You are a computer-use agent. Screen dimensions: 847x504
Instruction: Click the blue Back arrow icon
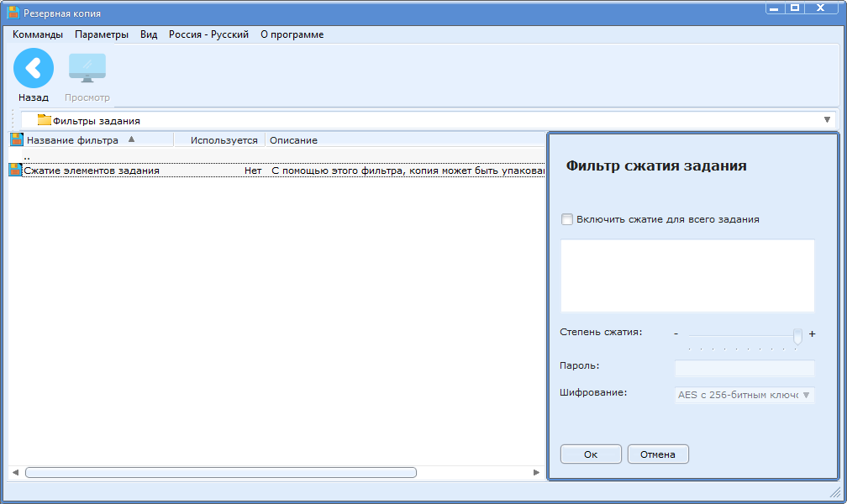pos(34,69)
